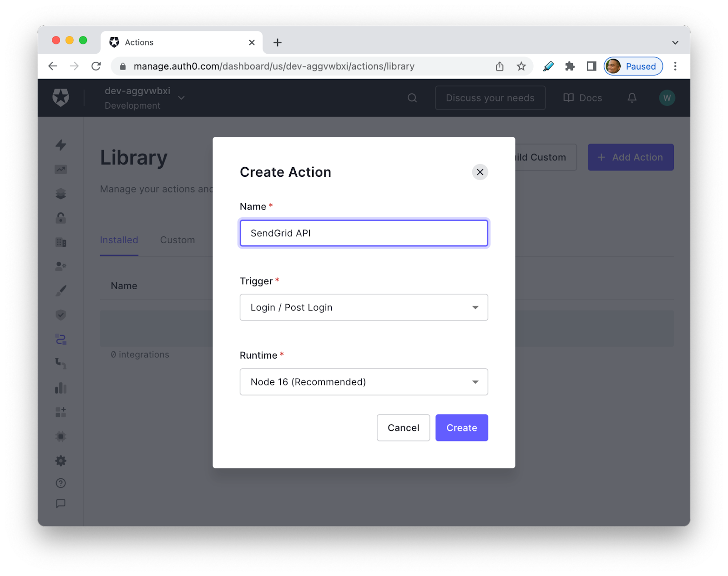Select the Actions browser tab

pyautogui.click(x=182, y=42)
